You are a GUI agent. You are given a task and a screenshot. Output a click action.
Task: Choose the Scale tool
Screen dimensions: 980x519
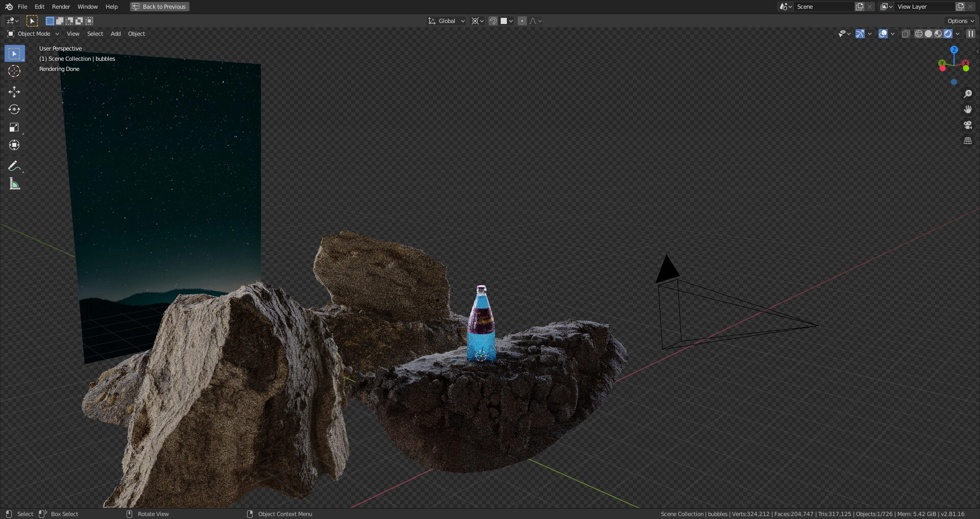(x=14, y=128)
